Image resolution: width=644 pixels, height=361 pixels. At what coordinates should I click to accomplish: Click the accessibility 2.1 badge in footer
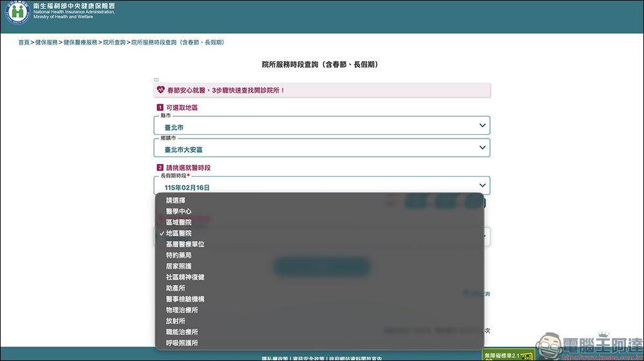click(x=508, y=355)
